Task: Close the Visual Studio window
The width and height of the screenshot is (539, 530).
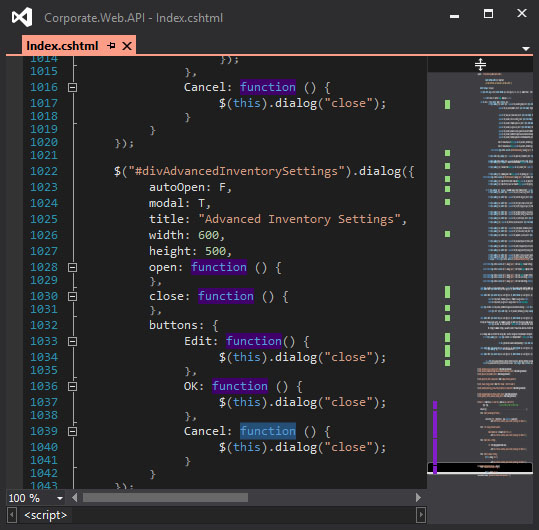Action: [522, 13]
